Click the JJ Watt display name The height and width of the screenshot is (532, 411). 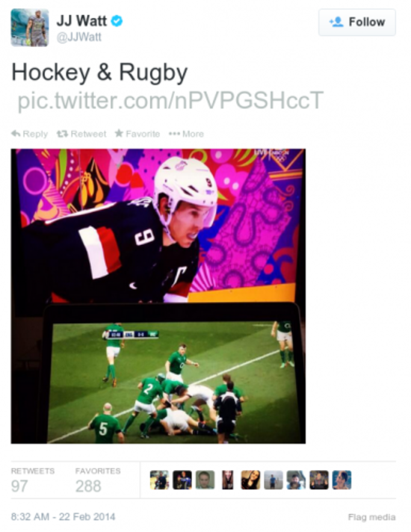tap(81, 21)
